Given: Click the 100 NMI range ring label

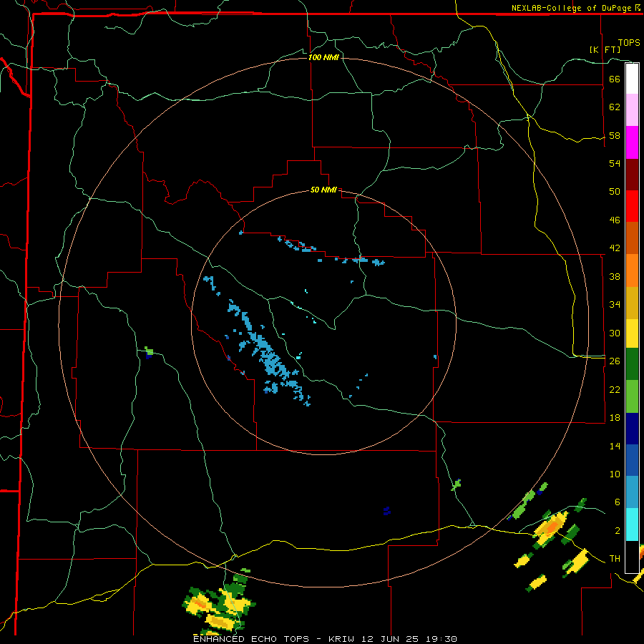Looking at the screenshot, I should tap(323, 57).
